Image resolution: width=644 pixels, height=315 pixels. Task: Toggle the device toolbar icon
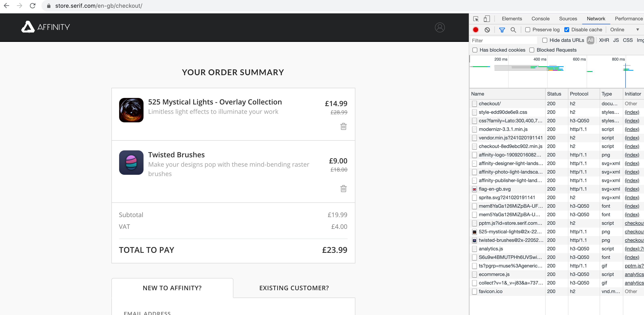point(486,19)
